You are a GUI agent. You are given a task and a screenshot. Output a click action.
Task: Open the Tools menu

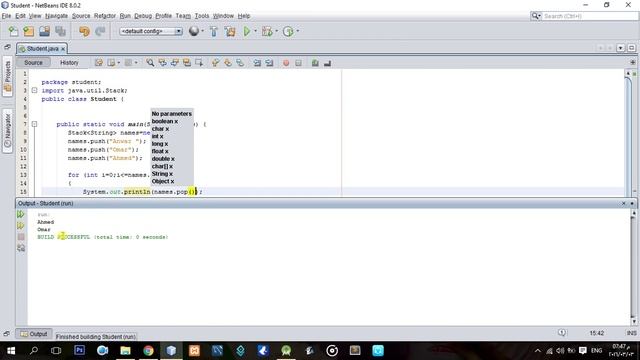coord(202,16)
